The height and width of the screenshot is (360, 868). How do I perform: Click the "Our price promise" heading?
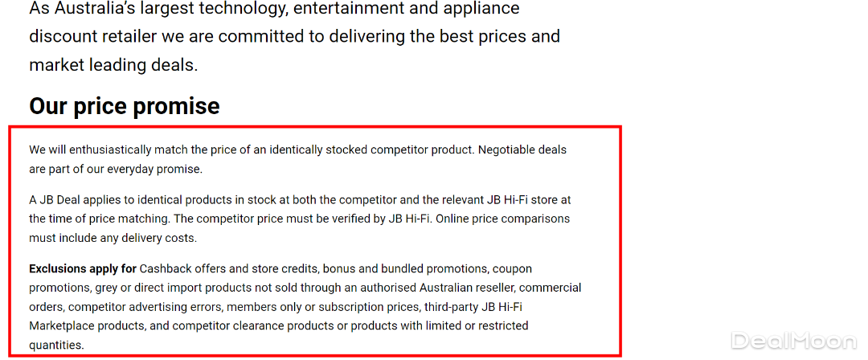click(125, 106)
